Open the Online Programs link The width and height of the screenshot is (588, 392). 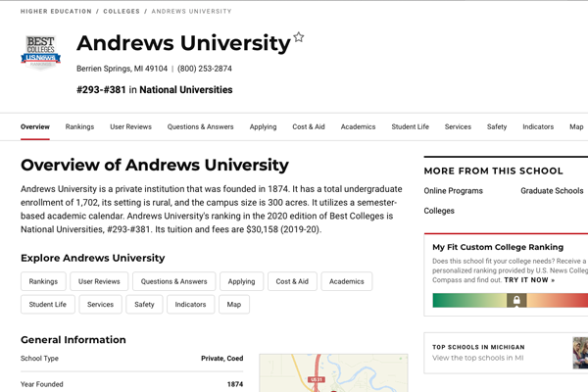(453, 191)
